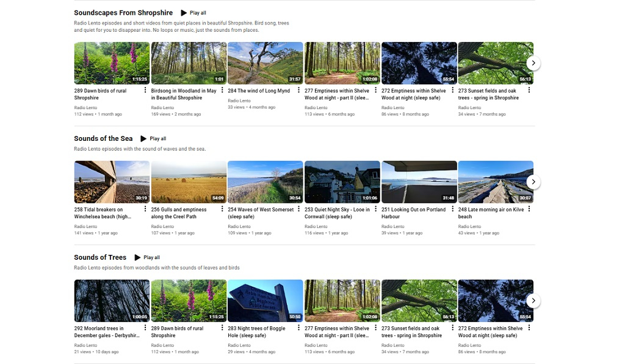Play all Soundscapes From Shropshire videos

pos(193,13)
